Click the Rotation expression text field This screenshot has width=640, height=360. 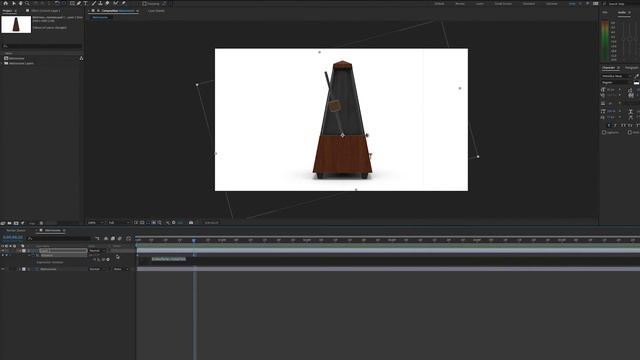coord(169,259)
